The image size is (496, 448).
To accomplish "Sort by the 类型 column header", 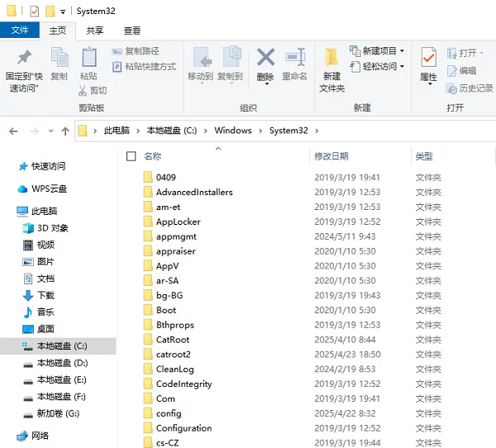I will 424,156.
